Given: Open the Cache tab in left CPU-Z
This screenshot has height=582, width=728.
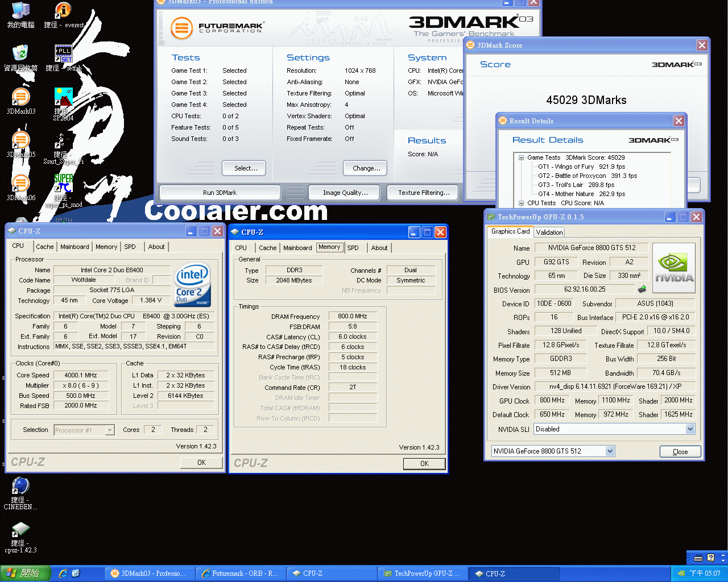Looking at the screenshot, I should point(45,247).
